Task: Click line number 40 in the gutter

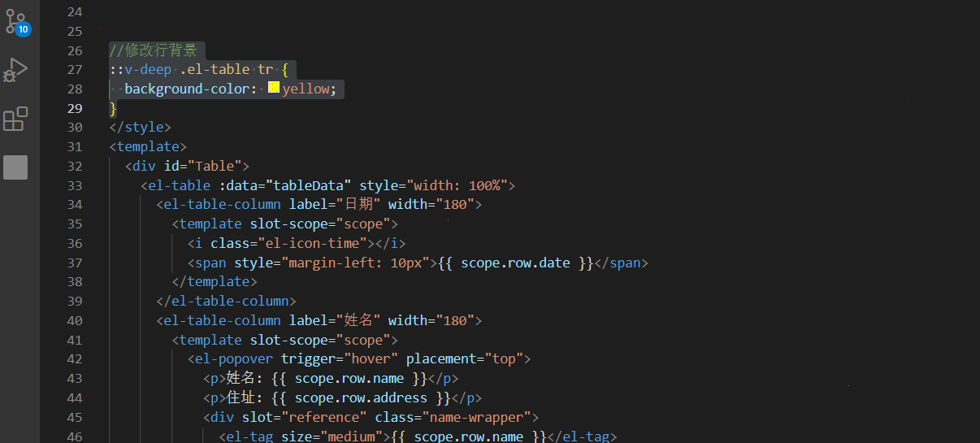Action: [74, 320]
